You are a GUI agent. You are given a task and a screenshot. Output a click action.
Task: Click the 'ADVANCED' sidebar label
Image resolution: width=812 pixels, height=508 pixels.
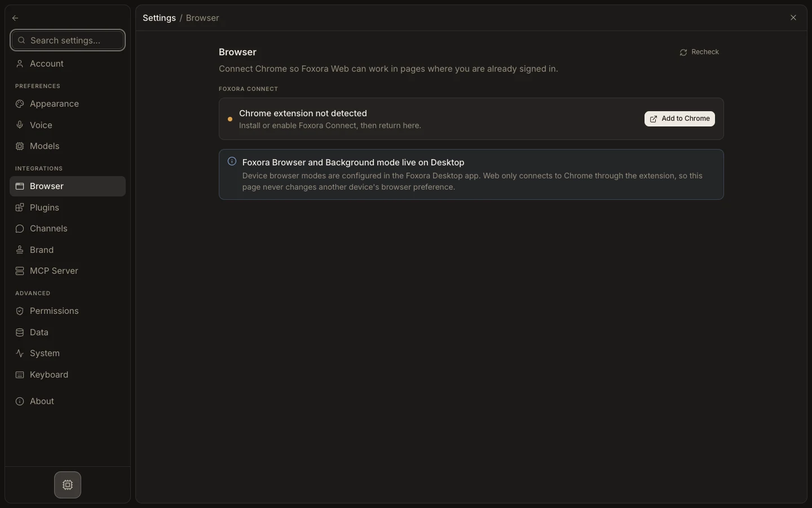(x=33, y=294)
